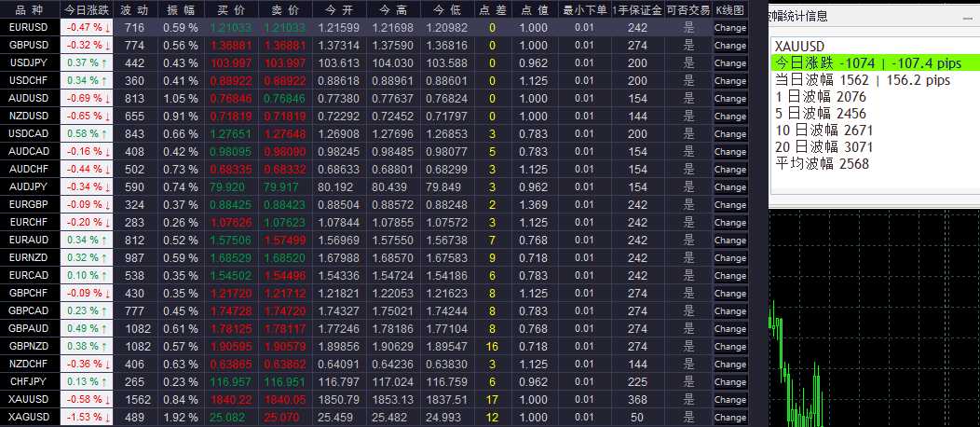Minimize the 波幅统计信息 panel
Screen dimensions: 980x427
pyautogui.click(x=968, y=19)
